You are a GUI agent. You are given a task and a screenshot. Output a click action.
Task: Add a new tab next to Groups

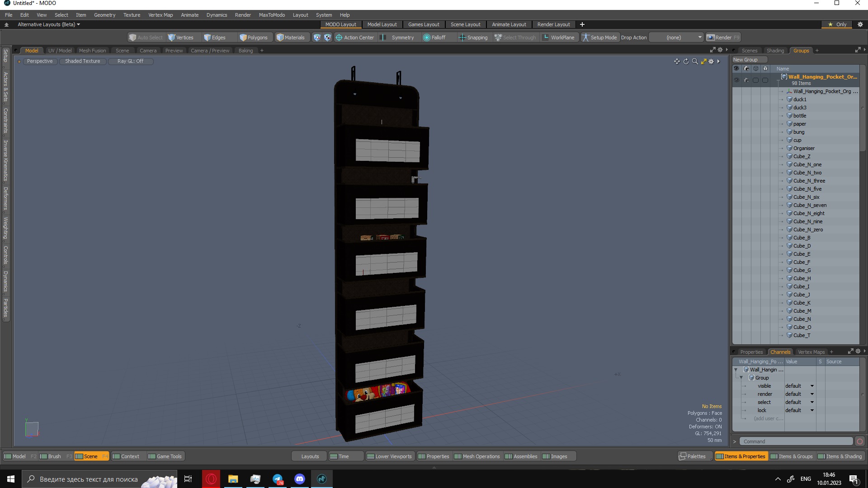click(817, 51)
